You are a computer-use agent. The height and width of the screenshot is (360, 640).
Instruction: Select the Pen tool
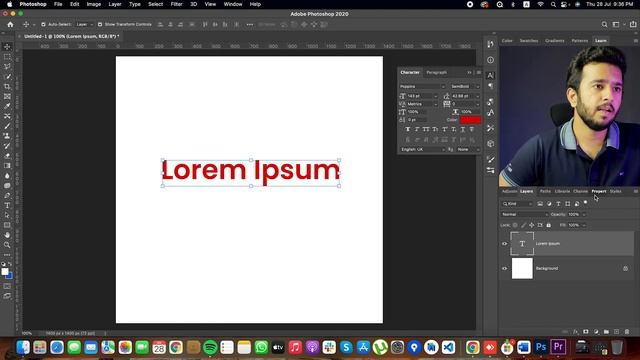(7, 196)
